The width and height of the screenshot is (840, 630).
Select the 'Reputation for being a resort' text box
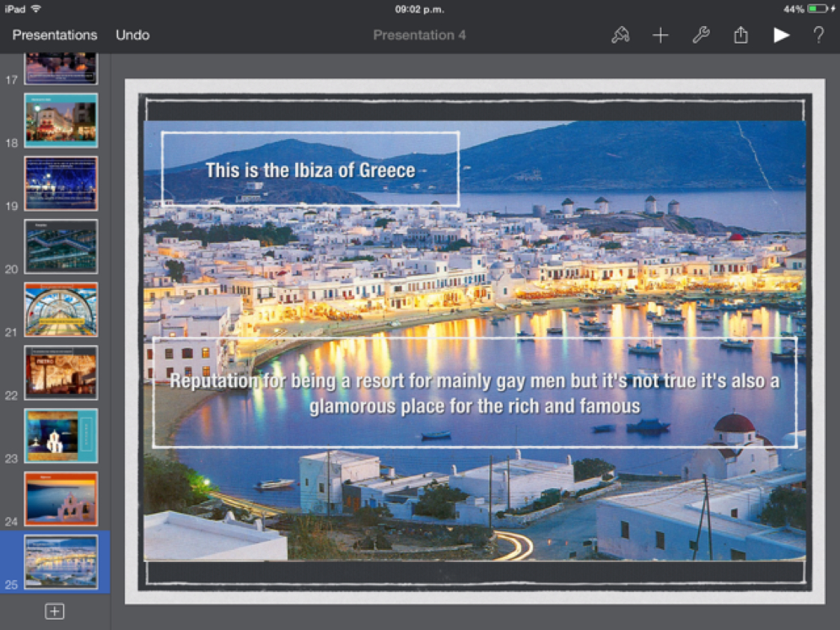[475, 393]
